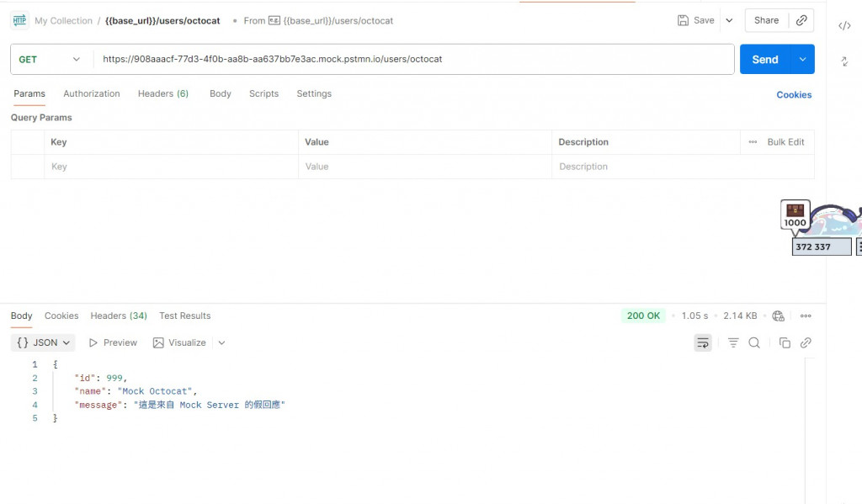Send the request
862x504 pixels.
click(764, 60)
